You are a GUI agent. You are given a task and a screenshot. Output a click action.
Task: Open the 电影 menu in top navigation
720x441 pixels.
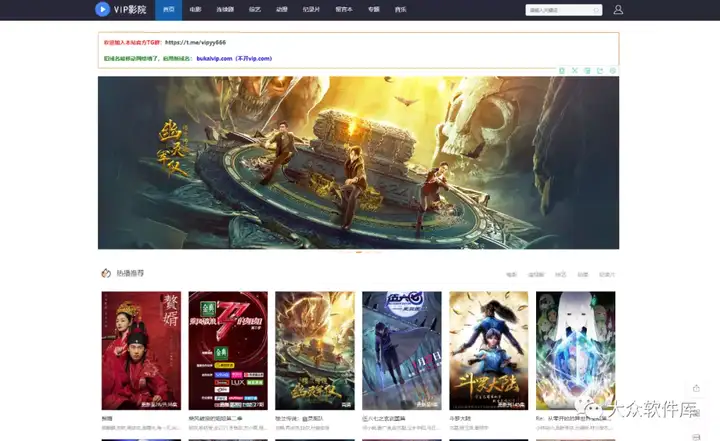pyautogui.click(x=195, y=10)
